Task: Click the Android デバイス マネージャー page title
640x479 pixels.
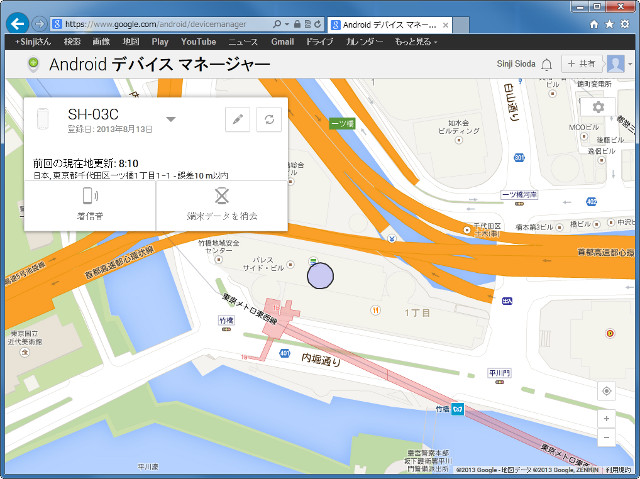Action: click(160, 64)
